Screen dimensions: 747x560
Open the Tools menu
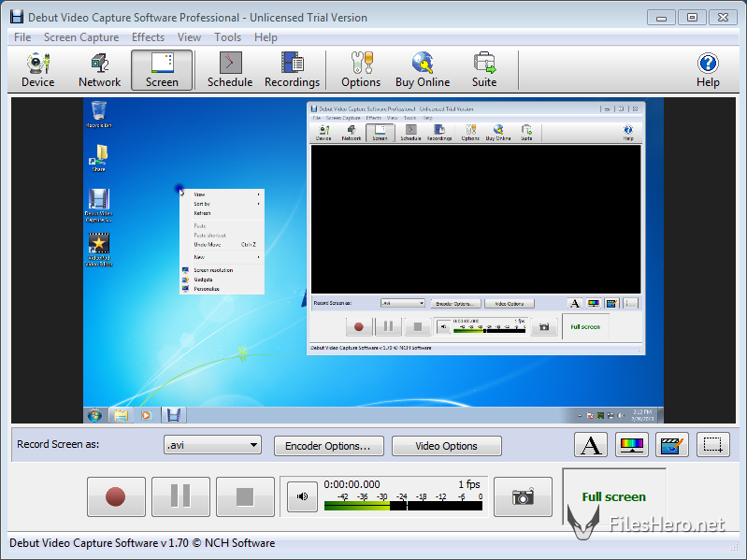click(228, 37)
